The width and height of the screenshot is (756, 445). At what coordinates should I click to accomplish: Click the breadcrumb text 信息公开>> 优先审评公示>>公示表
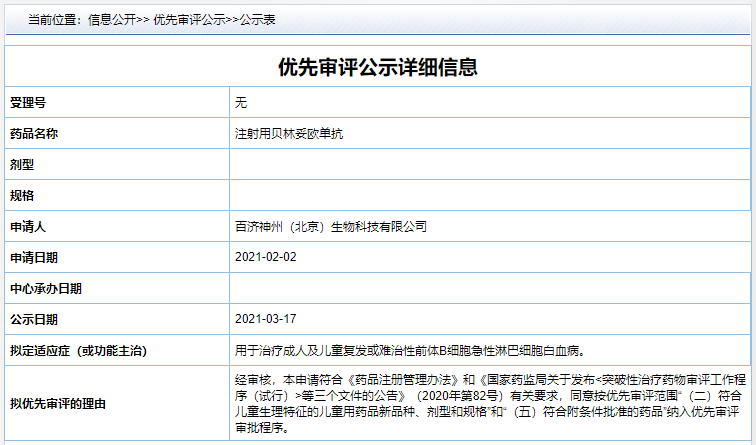click(182, 20)
